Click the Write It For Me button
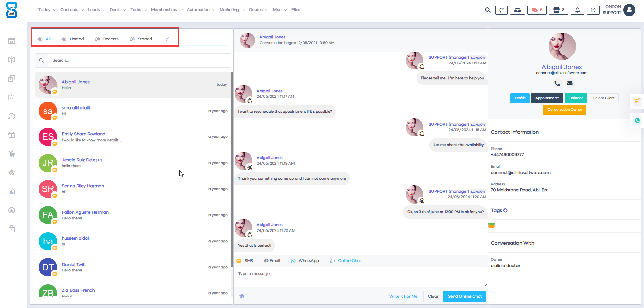The width and height of the screenshot is (644, 308). (x=403, y=296)
